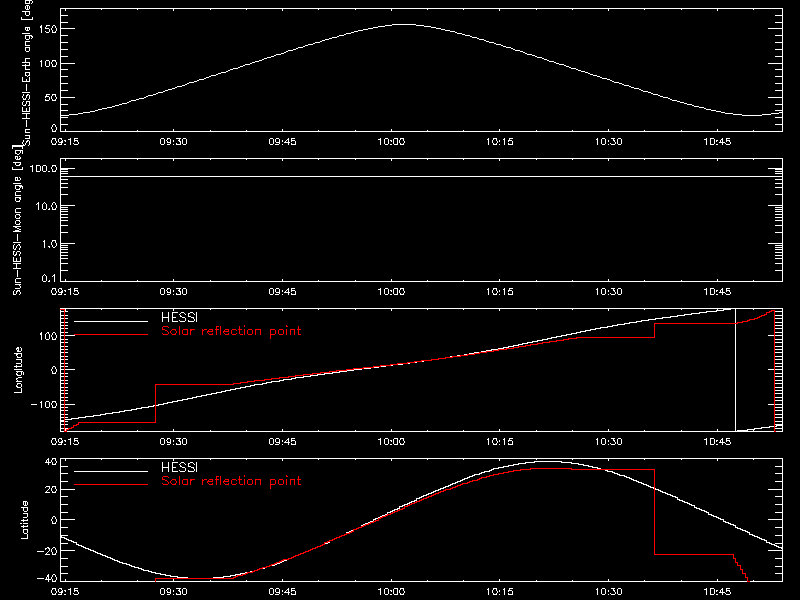The image size is (800, 600).
Task: Click the Sun-HESSI-Moon angle axis label
Action: (x=17, y=221)
